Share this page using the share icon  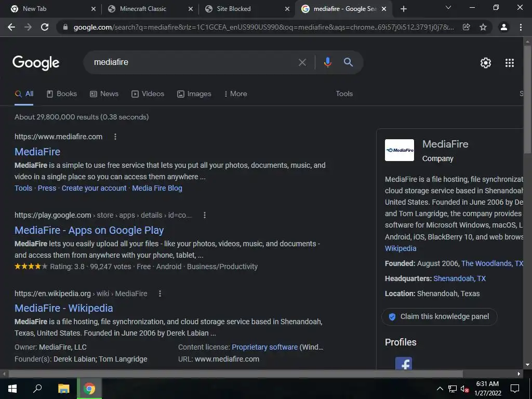coord(467,27)
